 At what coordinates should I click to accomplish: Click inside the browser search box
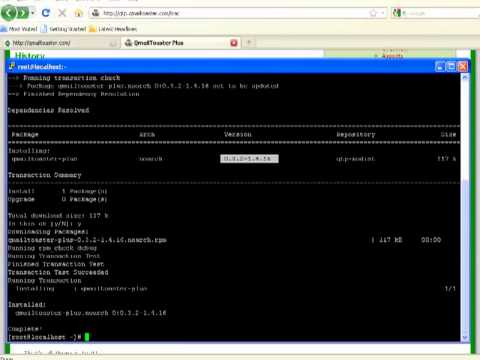pos(440,13)
